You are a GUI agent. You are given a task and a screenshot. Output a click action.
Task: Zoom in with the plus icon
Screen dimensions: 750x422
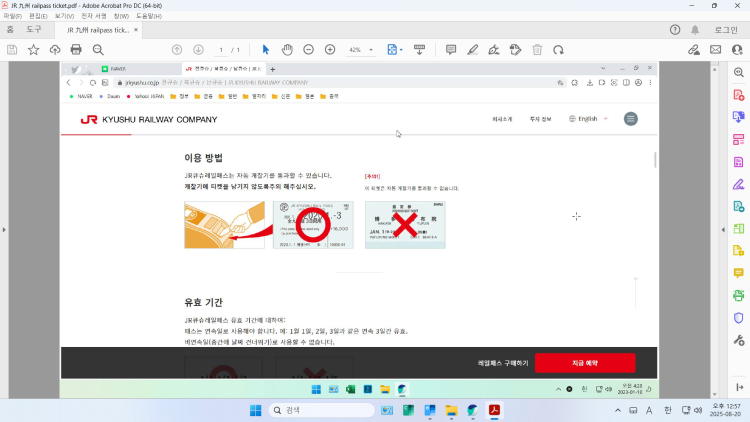330,50
